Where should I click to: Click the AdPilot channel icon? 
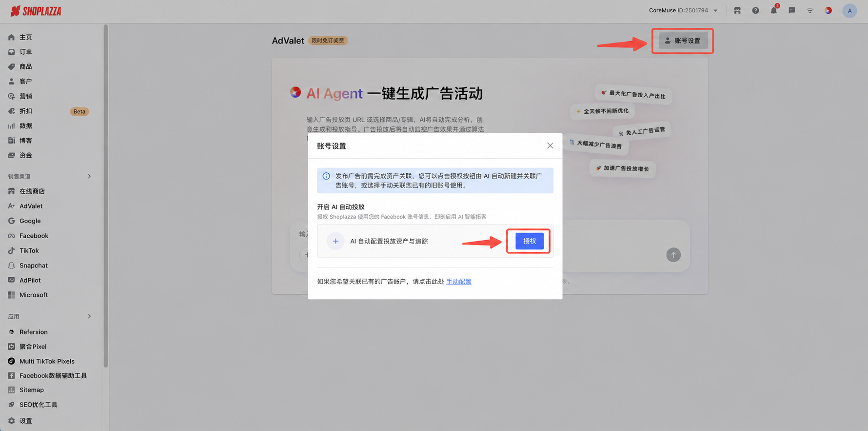(x=11, y=280)
